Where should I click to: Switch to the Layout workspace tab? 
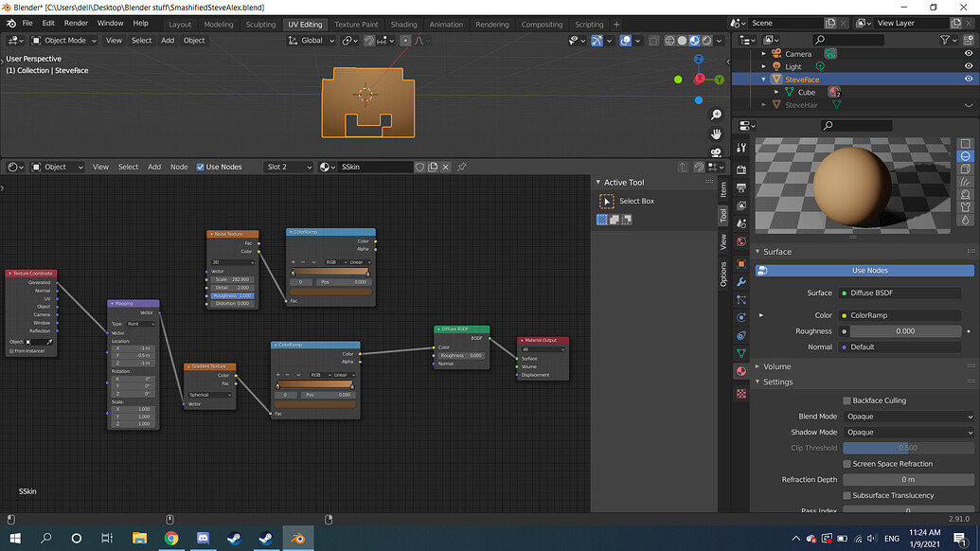tap(180, 25)
